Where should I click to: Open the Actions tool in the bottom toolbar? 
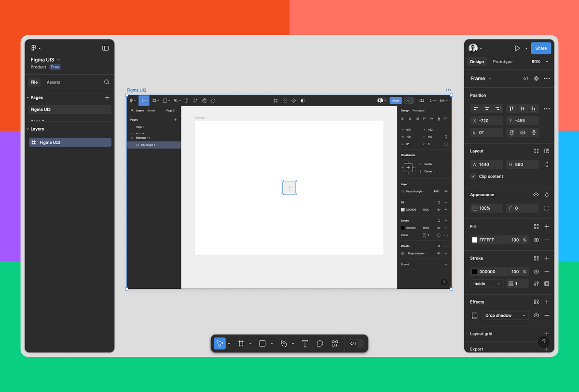(x=335, y=343)
